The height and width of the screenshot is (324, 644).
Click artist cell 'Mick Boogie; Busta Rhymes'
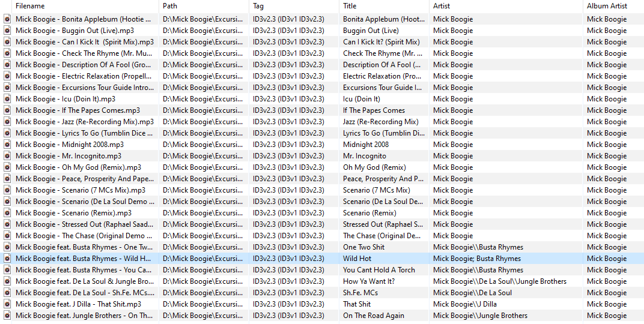click(477, 259)
